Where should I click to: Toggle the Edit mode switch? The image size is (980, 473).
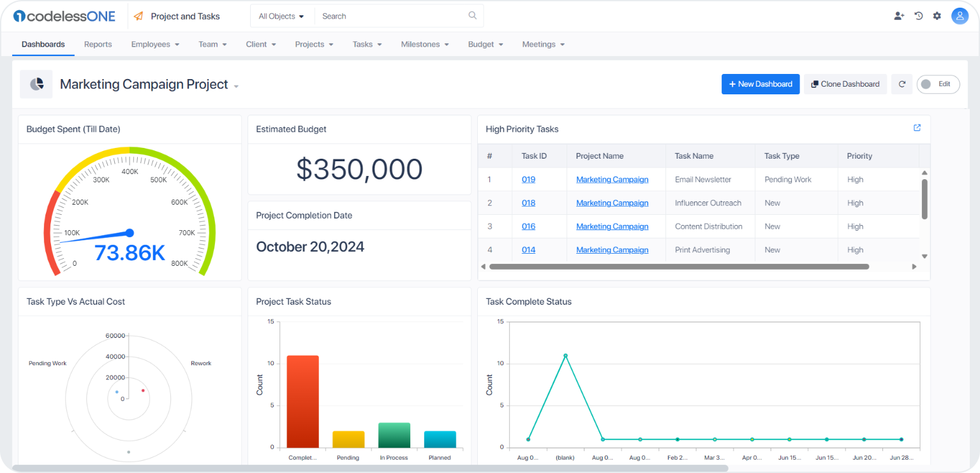coord(937,84)
